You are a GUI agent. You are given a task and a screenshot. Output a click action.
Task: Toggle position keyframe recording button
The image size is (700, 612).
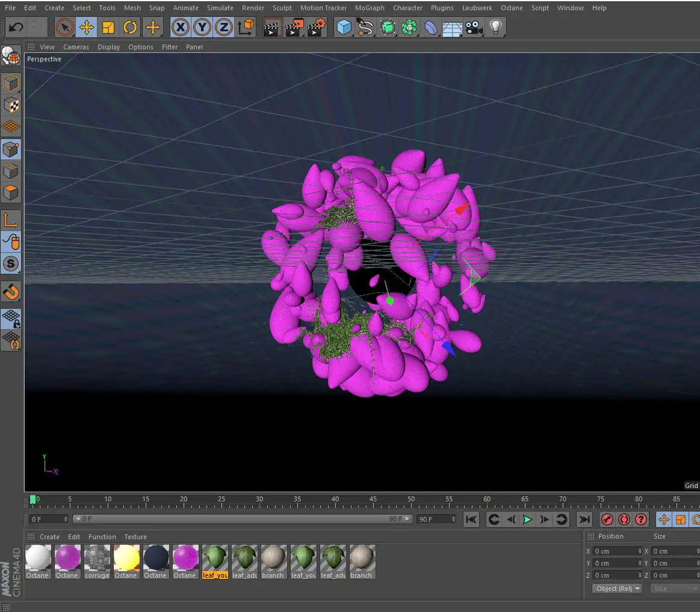coord(664,519)
